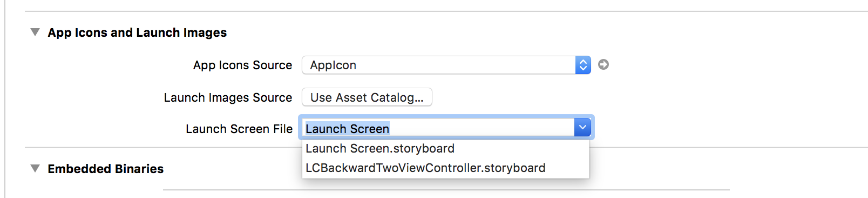
Task: Click the App Icons and Launch Images heading
Action: (x=137, y=32)
